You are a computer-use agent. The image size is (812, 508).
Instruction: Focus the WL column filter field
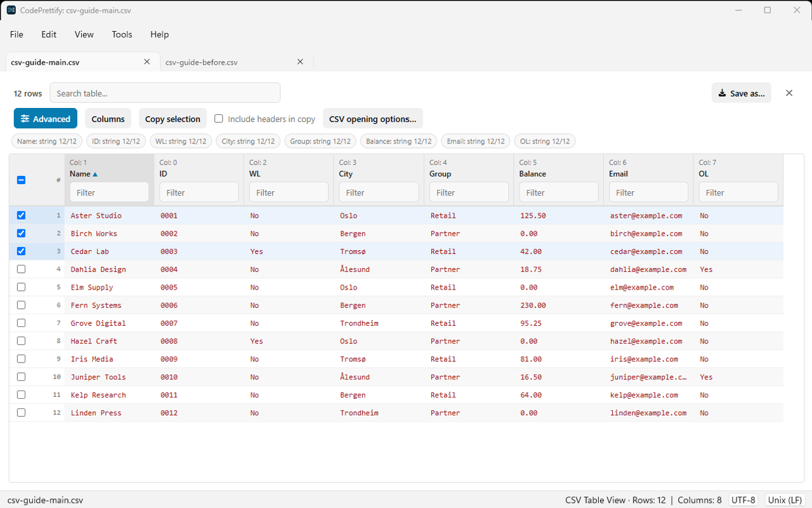(x=289, y=192)
